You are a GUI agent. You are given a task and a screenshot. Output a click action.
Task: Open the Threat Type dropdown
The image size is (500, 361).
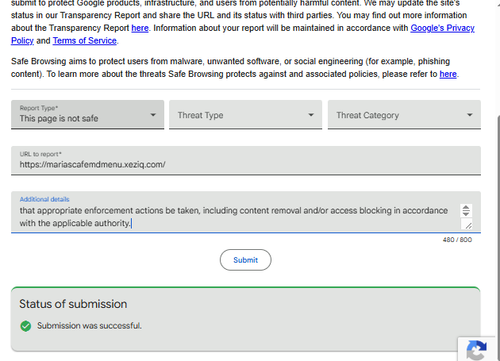point(245,114)
